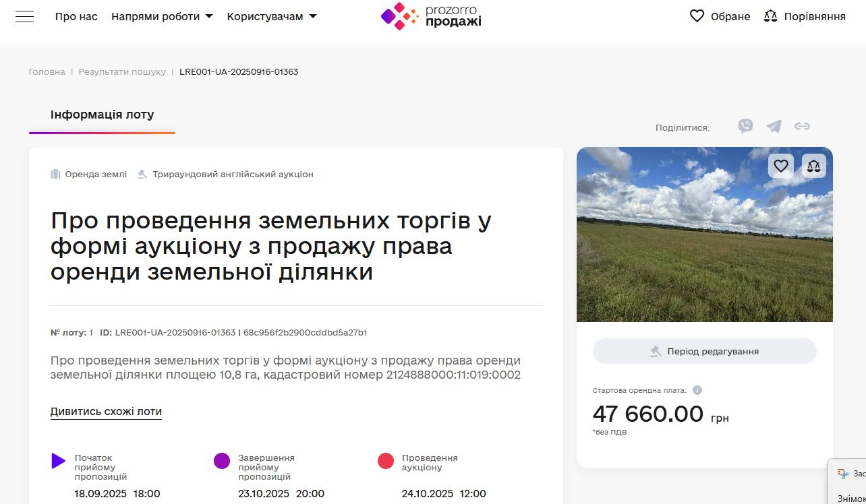Expand the Користувачам dropdown
This screenshot has width=866, height=504.
[271, 16]
